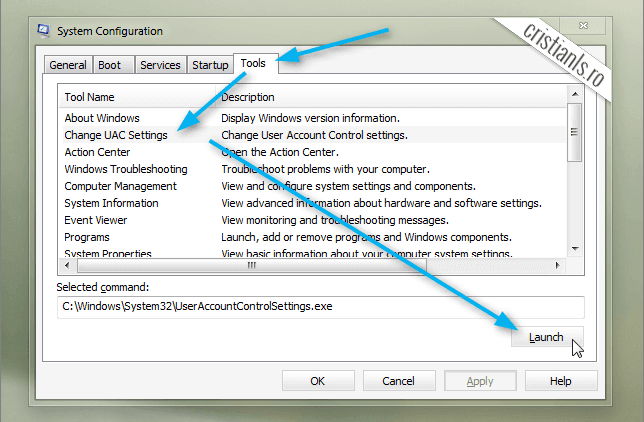
Task: Switch to the General tab
Action: click(68, 65)
